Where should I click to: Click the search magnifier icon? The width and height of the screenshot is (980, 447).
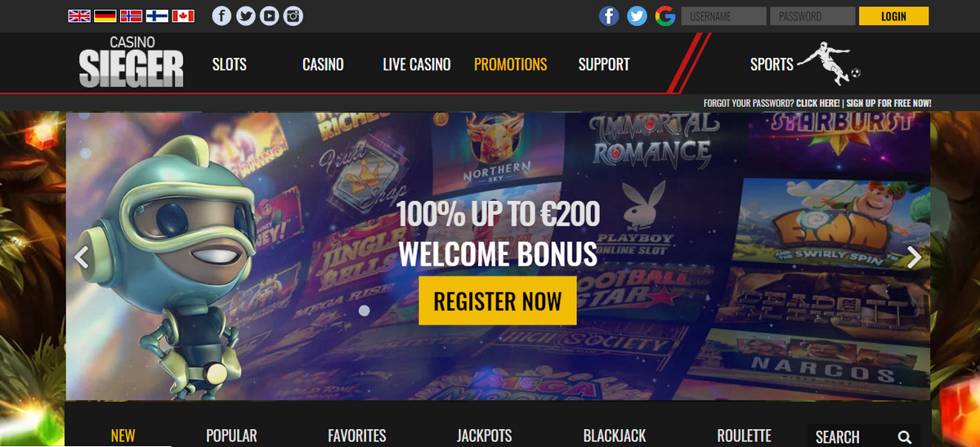pos(904,437)
